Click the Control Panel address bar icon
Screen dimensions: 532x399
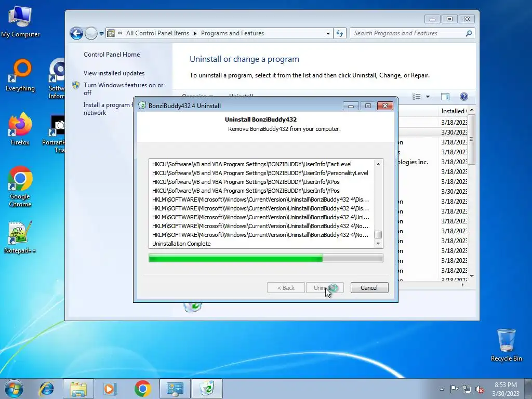pos(111,33)
